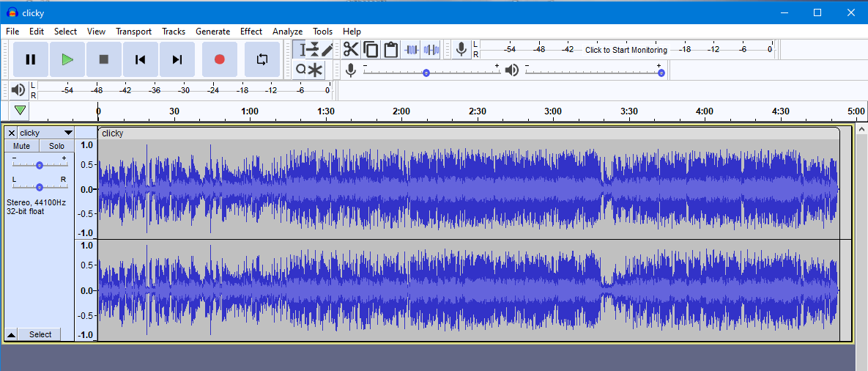Click the 'clicky' clip title bar
868x371 pixels.
468,133
